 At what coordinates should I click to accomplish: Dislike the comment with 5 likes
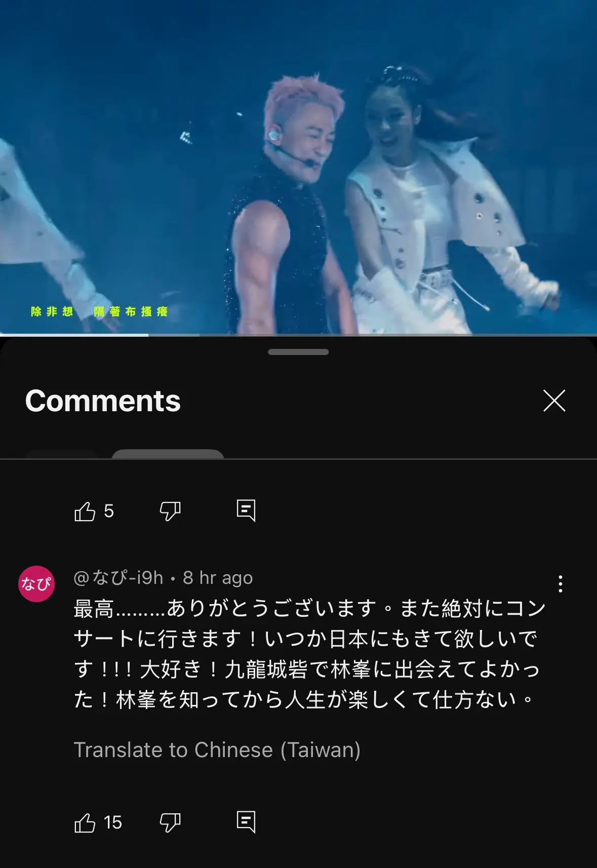click(x=170, y=511)
